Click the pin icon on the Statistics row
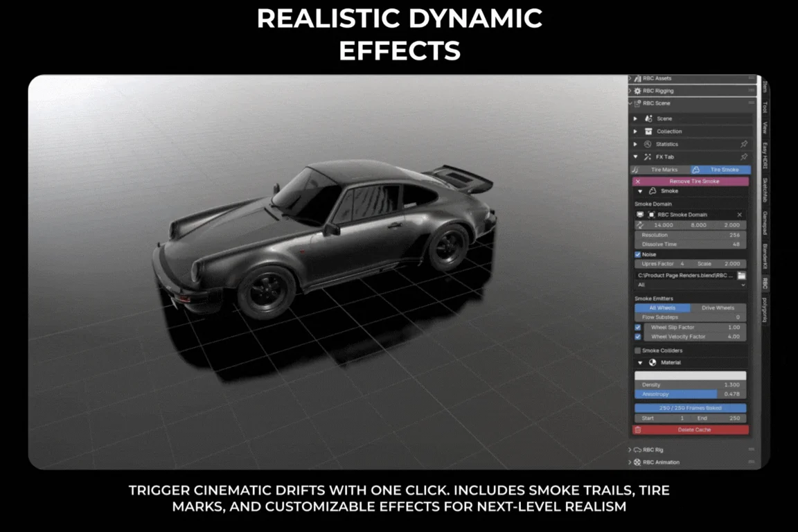This screenshot has height=532, width=798. point(743,144)
